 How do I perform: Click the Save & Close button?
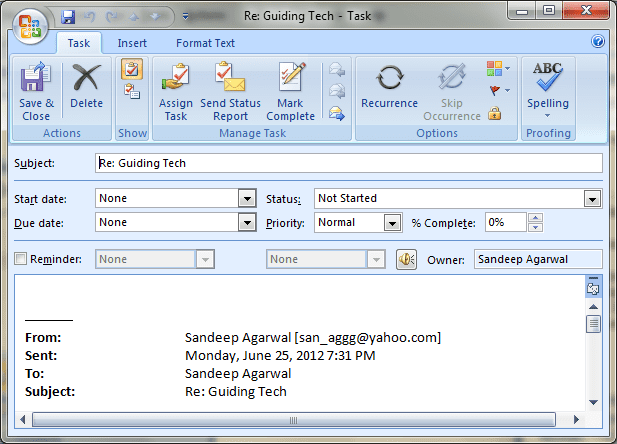click(x=36, y=91)
